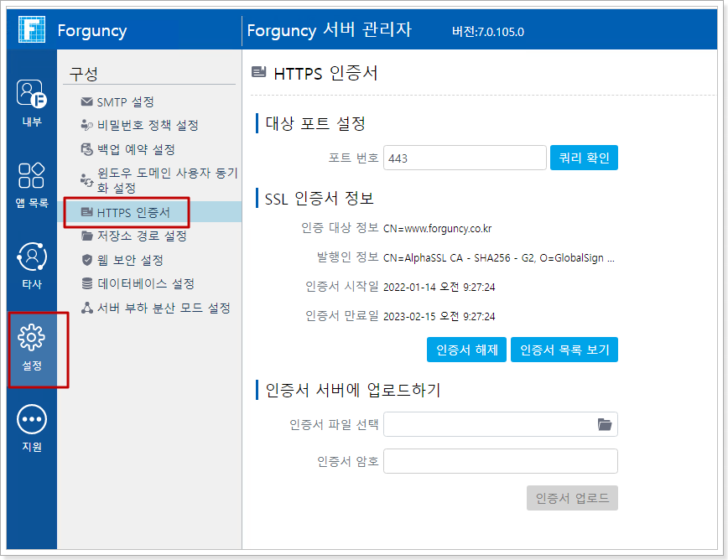Viewport: 728px width, 560px height.
Task: Open the 타사 sidebar icon
Action: click(32, 257)
